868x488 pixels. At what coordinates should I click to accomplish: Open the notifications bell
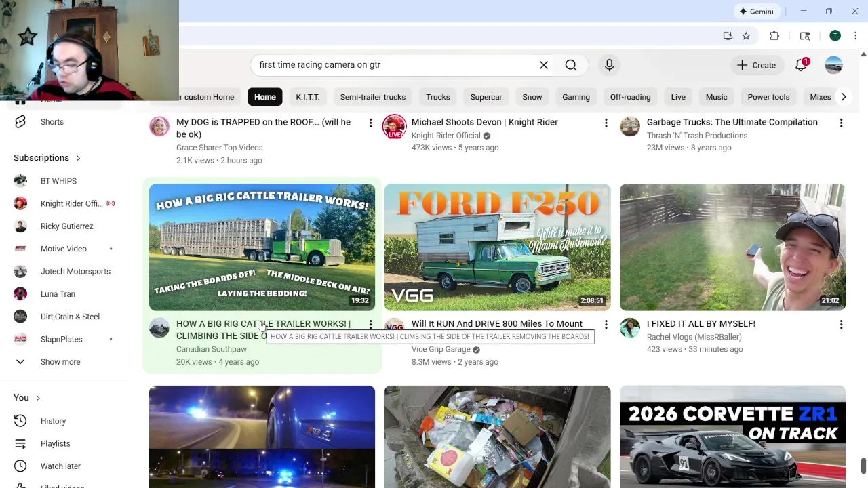point(801,65)
